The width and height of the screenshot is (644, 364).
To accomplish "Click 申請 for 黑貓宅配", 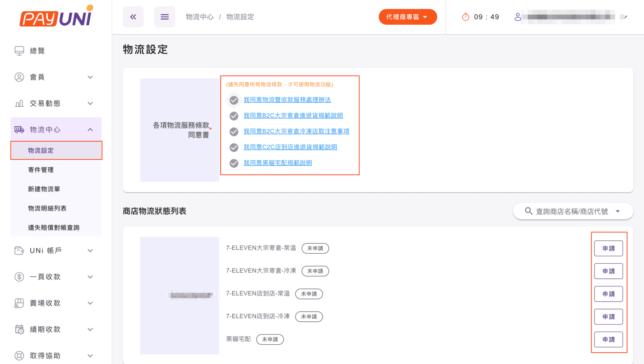I will click(x=608, y=339).
